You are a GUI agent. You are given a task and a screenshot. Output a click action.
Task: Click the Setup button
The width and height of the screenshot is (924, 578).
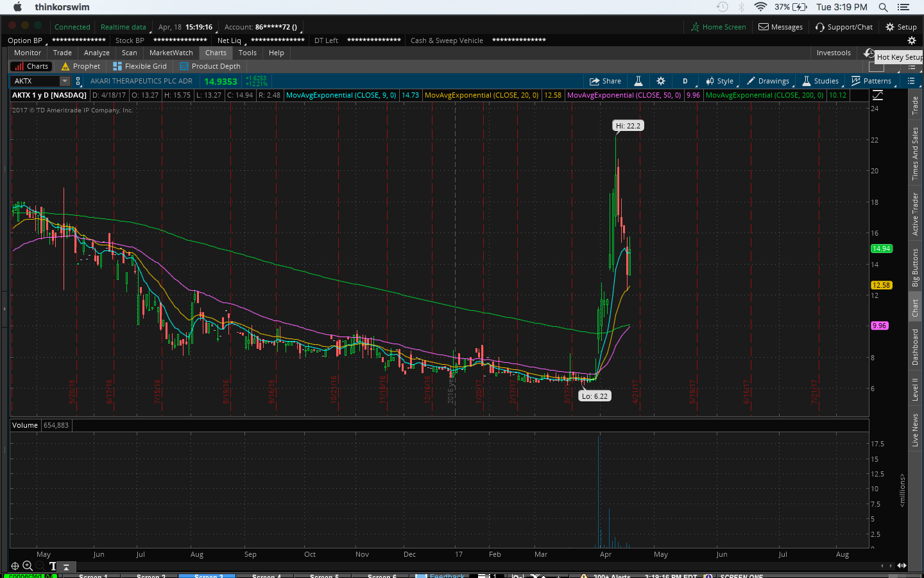(x=901, y=27)
